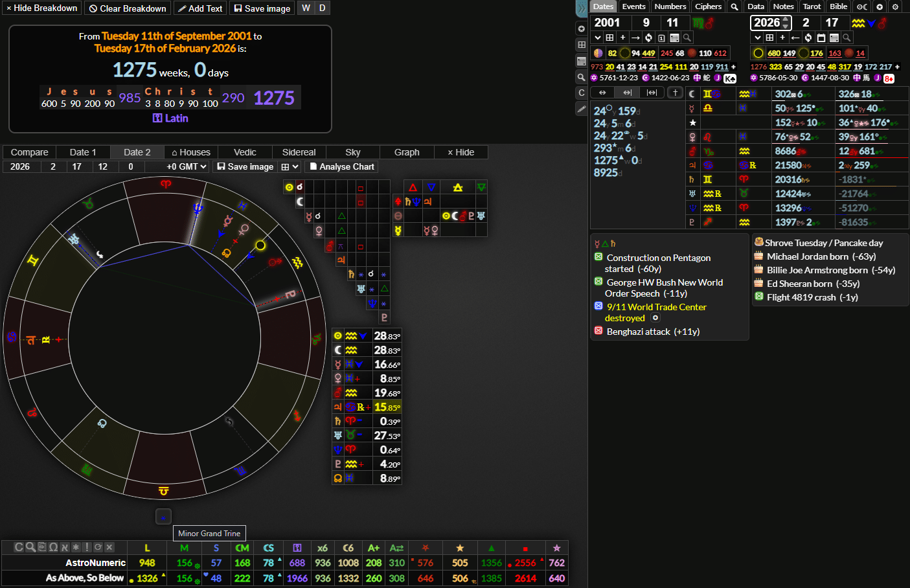Toggle the Benghazi attack event marker
Viewport: 910px width, 588px height.
click(x=598, y=331)
